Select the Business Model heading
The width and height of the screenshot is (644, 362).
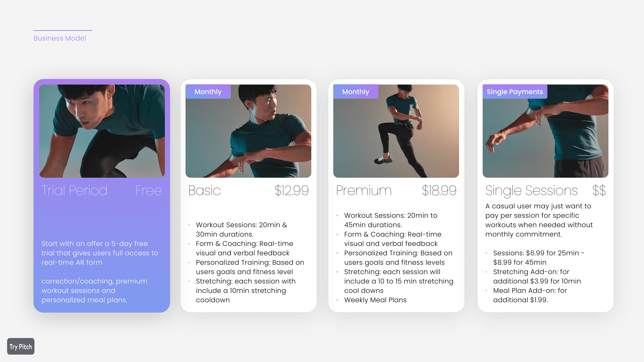pyautogui.click(x=60, y=38)
